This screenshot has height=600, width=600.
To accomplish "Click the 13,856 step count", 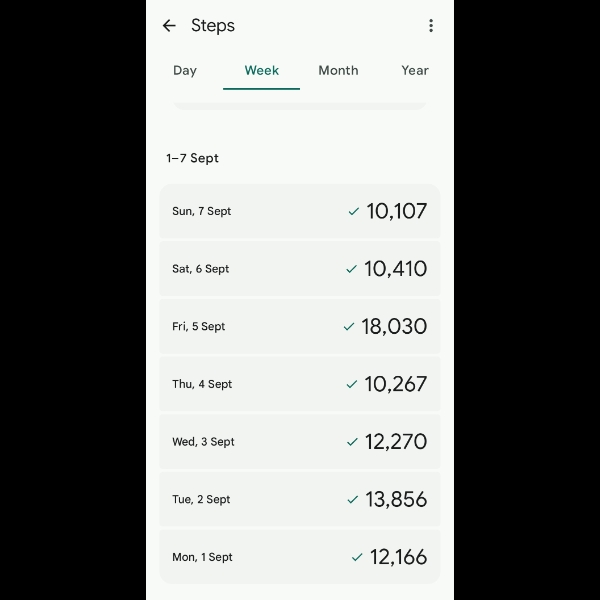I will point(396,499).
